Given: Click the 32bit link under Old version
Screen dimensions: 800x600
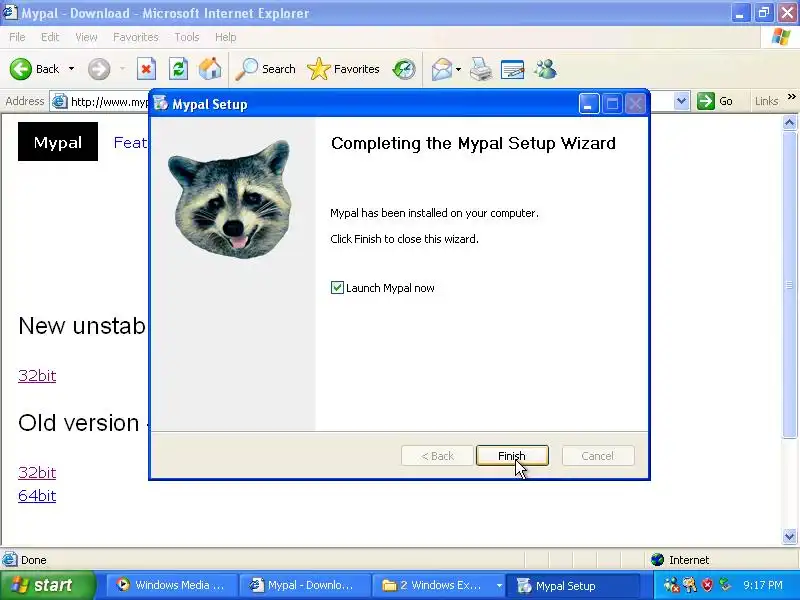Looking at the screenshot, I should click(x=37, y=472).
